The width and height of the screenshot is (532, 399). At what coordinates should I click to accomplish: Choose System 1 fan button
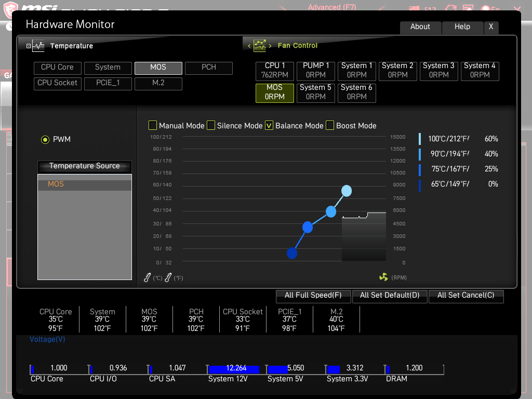[357, 71]
